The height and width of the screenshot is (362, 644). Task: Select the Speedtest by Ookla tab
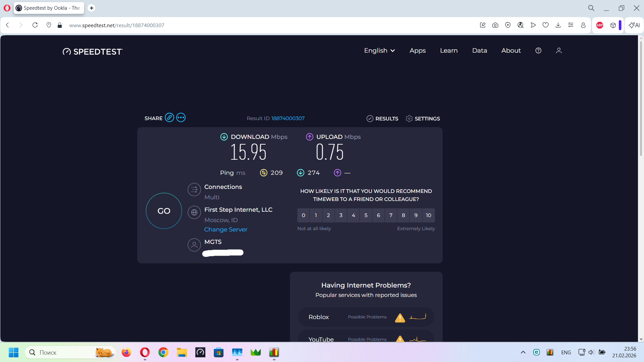click(49, 8)
